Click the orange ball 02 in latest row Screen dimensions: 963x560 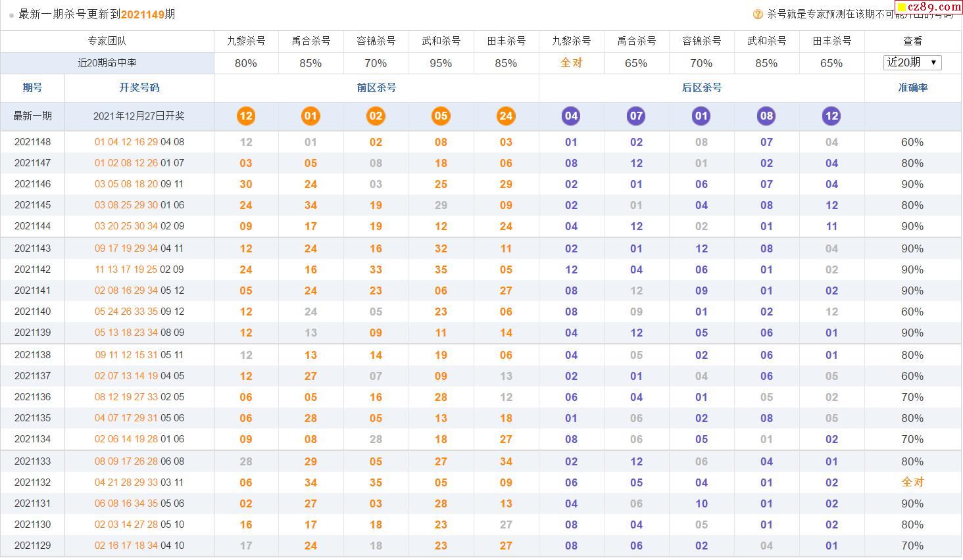pos(376,116)
